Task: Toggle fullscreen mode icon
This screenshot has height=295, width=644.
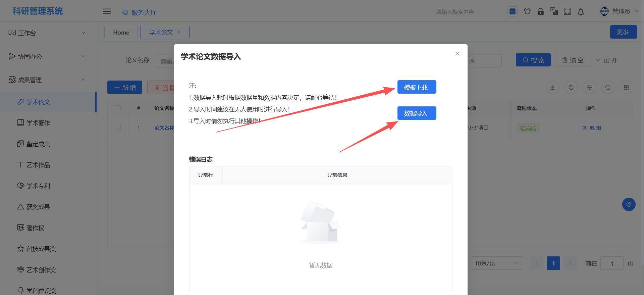Action: click(x=567, y=11)
